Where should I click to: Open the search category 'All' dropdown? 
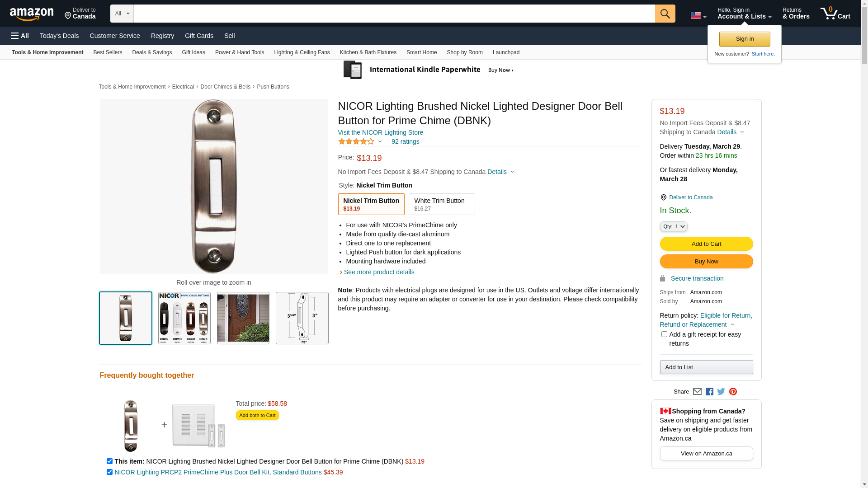pyautogui.click(x=122, y=14)
